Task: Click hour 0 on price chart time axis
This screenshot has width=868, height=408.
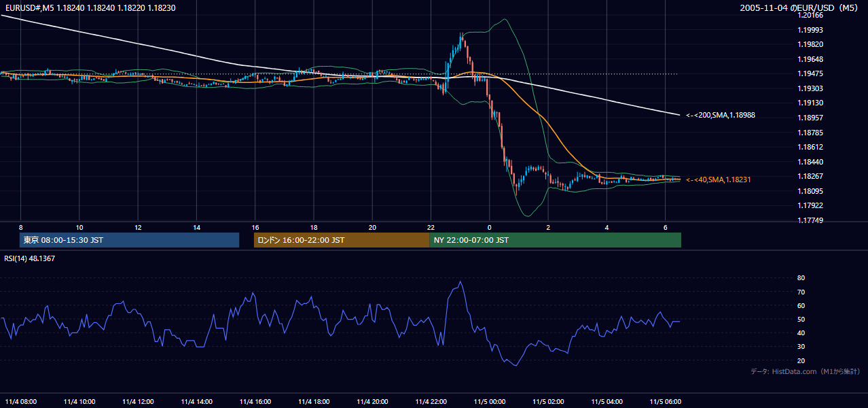Action: click(490, 228)
